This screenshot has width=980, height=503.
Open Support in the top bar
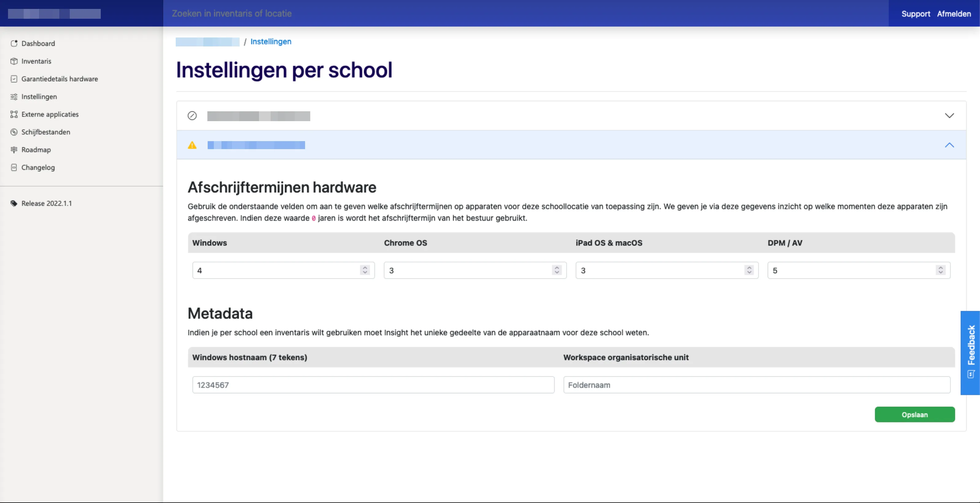pos(915,14)
